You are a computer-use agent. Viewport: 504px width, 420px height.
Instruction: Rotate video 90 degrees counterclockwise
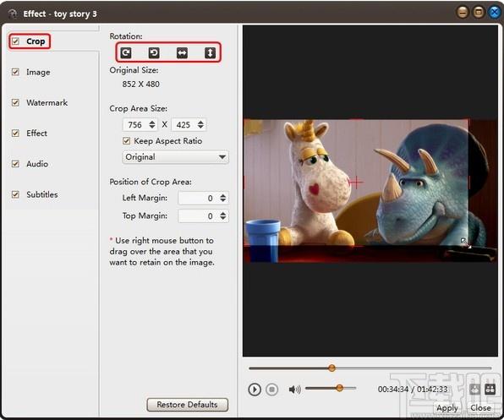pos(154,52)
